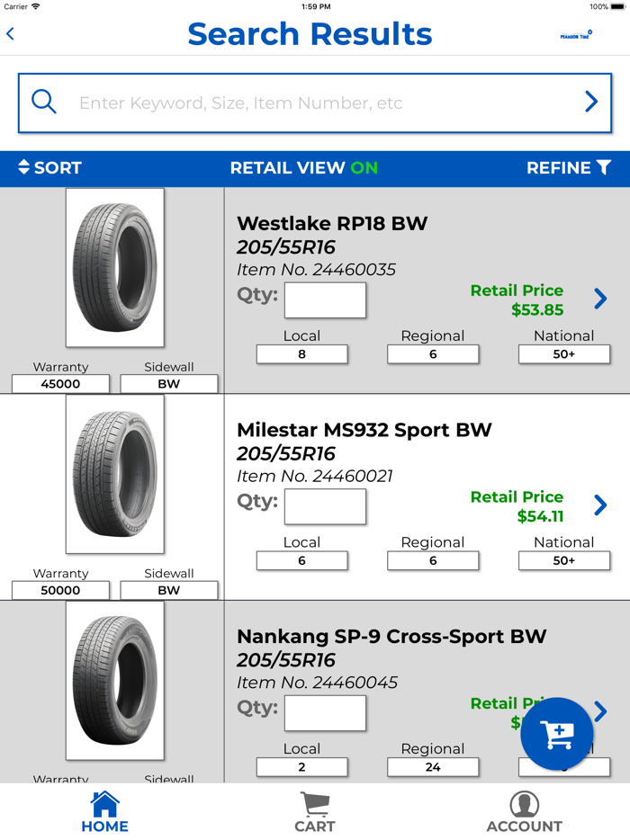The image size is (630, 840).
Task: Switch to the Cart tab
Action: click(315, 812)
